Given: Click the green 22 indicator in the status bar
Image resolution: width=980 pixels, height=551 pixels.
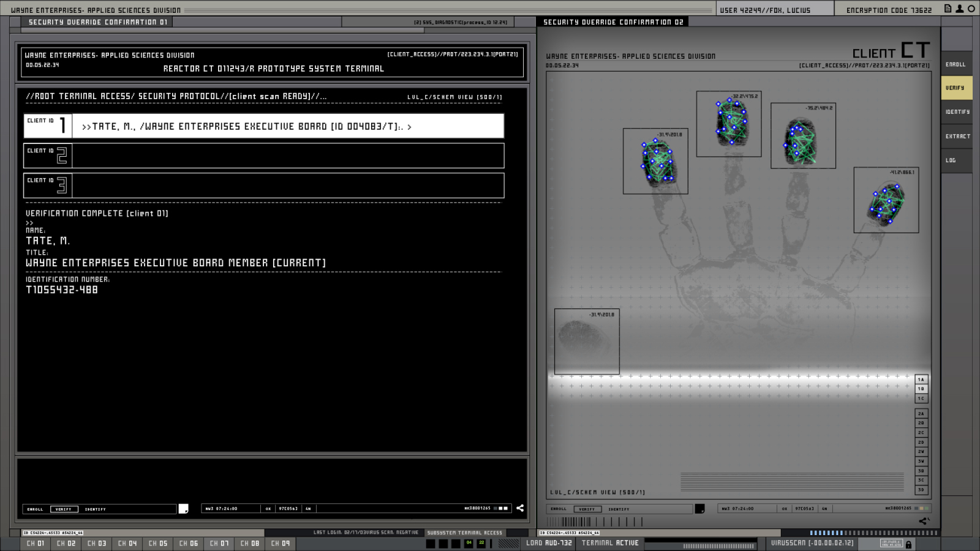Looking at the screenshot, I should point(481,543).
